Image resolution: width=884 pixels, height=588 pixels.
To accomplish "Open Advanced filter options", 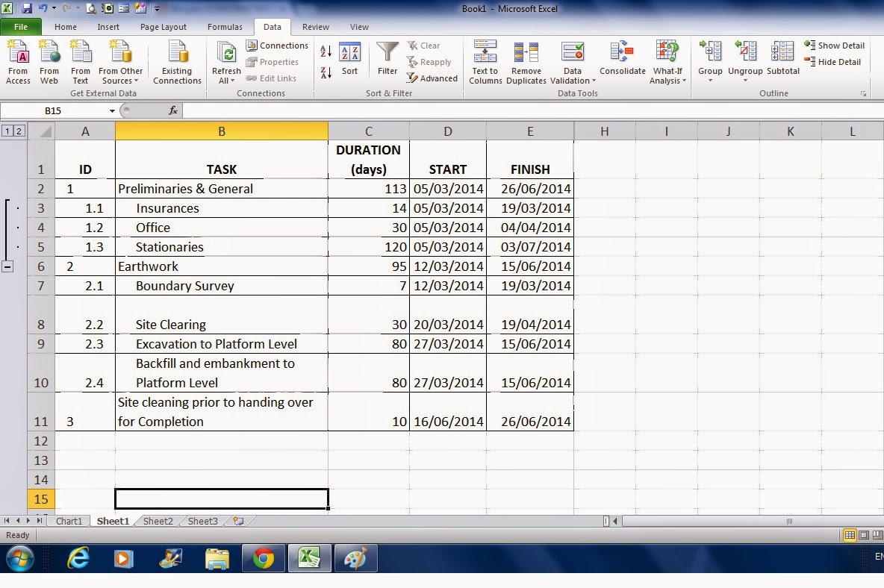I will [x=432, y=78].
